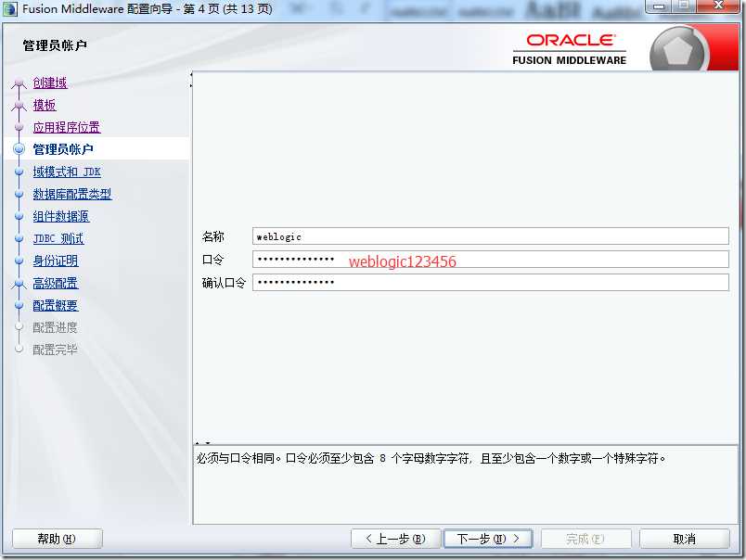This screenshot has height=560, width=746.
Task: Jump to 域模式和 JDK step
Action: [67, 172]
